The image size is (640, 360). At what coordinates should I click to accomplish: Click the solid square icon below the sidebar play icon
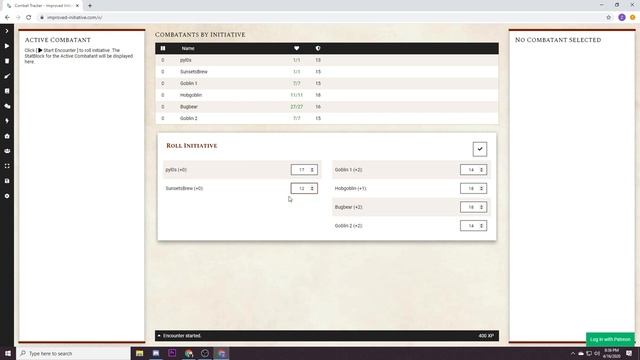point(7,61)
